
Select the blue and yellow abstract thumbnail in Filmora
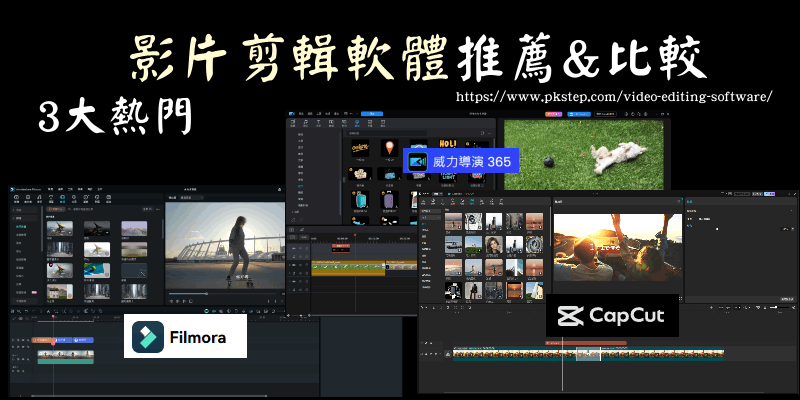tap(97, 270)
